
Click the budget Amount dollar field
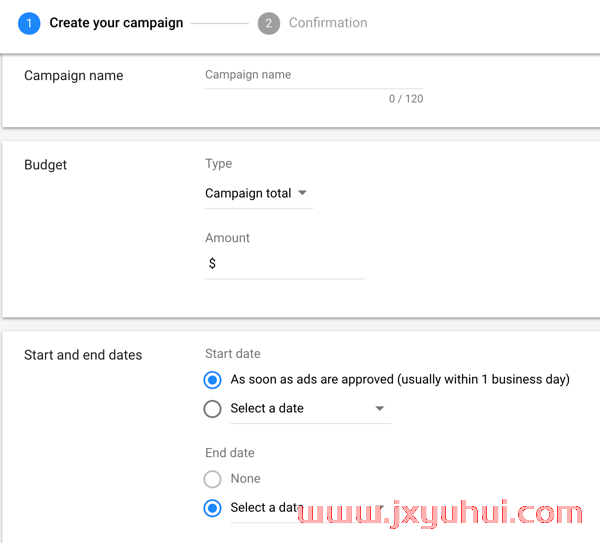285,264
